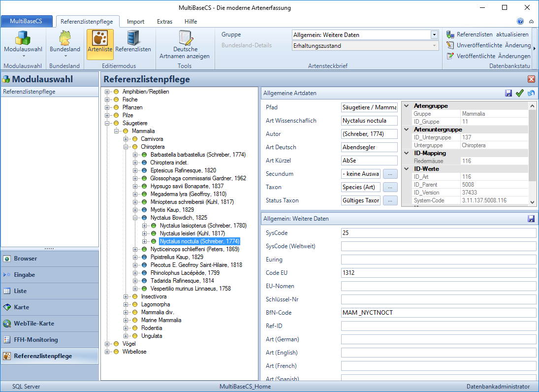Open the Modulauswahl ribbon button
Screen dimensions: 539x392
point(23,44)
